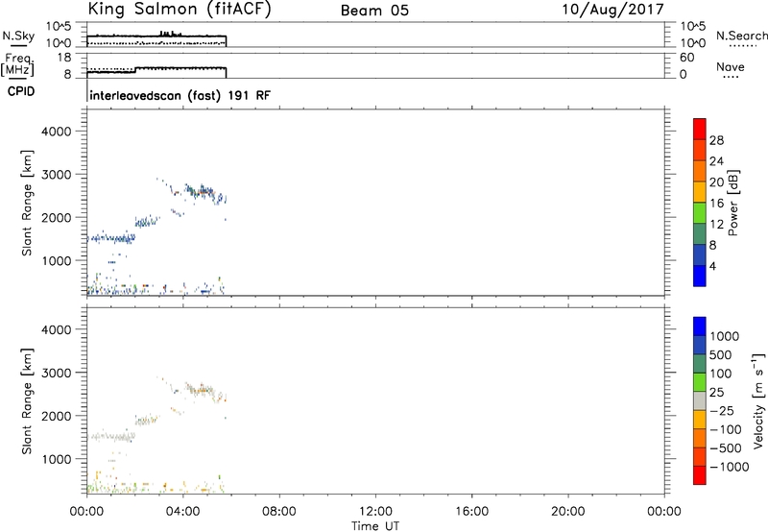The height and width of the screenshot is (532, 768).
Task: Click the red top segment of Power colorbar
Action: pos(700,130)
